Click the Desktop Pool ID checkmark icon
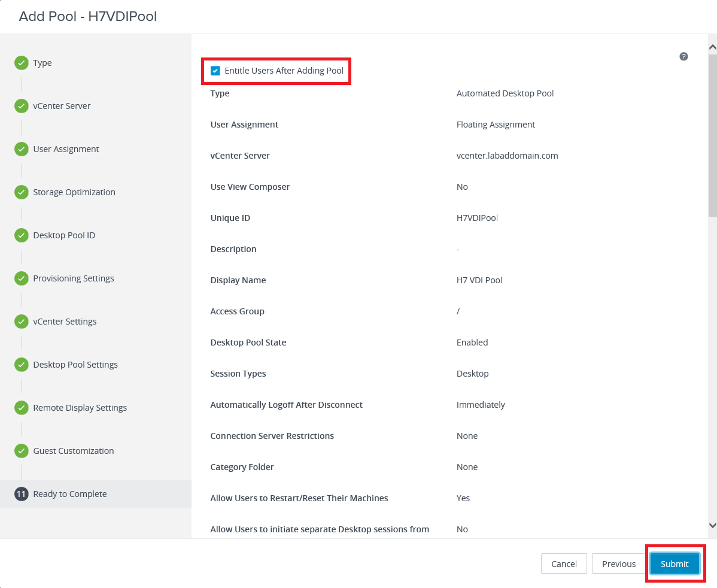The height and width of the screenshot is (588, 717). pyautogui.click(x=22, y=235)
